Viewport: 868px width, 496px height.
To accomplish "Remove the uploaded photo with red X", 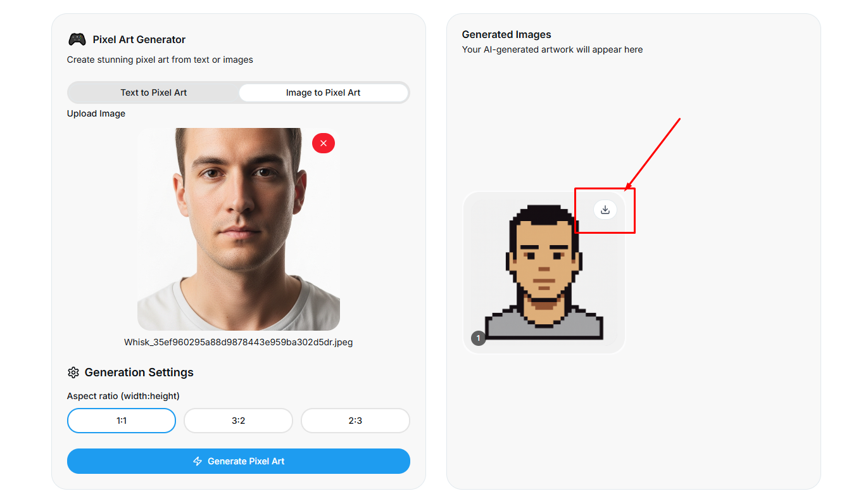I will [324, 143].
